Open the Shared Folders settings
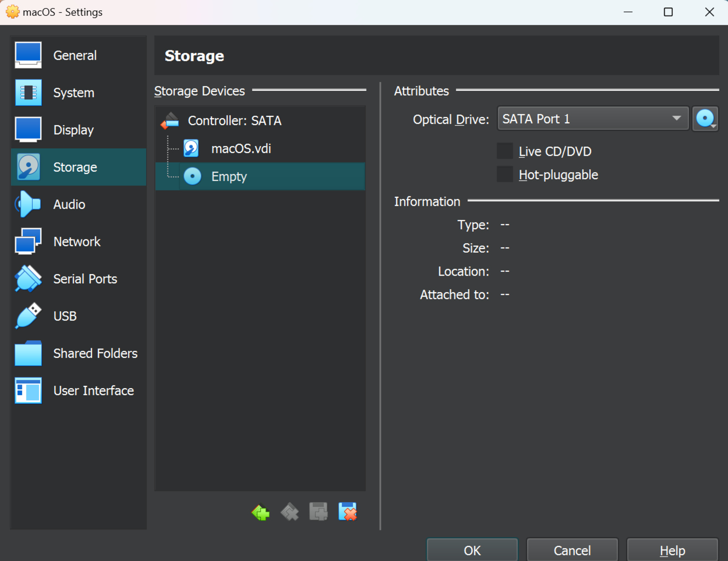The width and height of the screenshot is (728, 561). coord(95,353)
